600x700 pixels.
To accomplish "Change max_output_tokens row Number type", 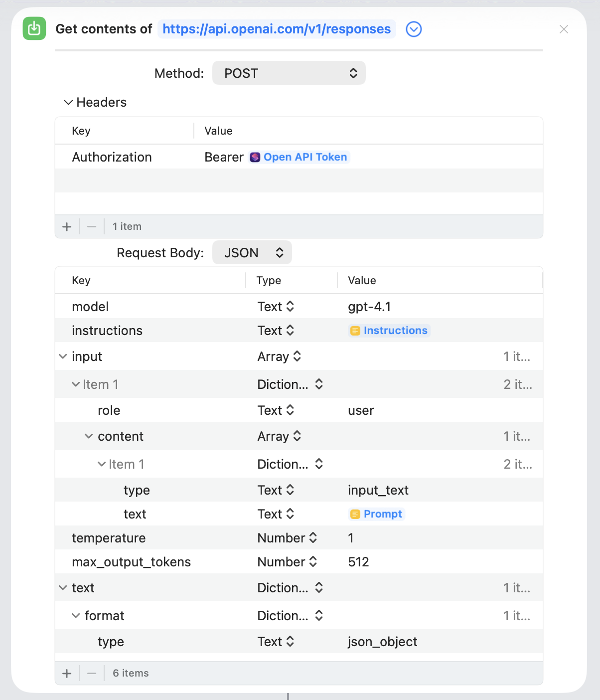I will point(287,562).
